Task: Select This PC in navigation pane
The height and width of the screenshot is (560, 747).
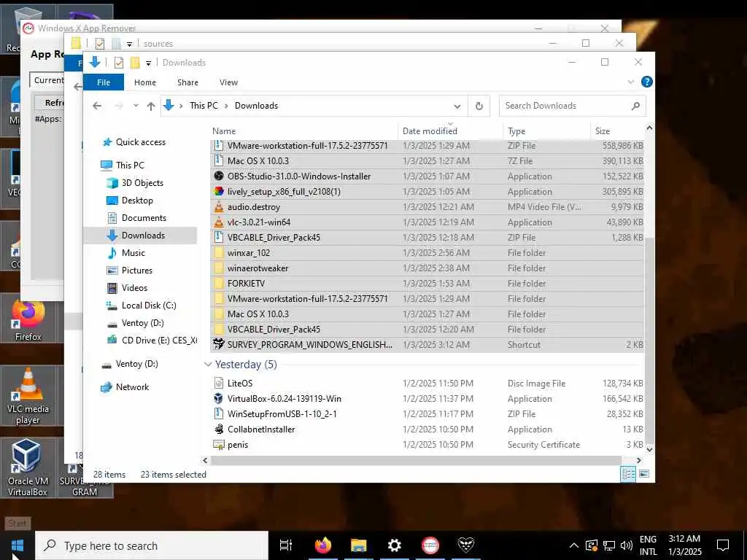Action: pos(130,166)
